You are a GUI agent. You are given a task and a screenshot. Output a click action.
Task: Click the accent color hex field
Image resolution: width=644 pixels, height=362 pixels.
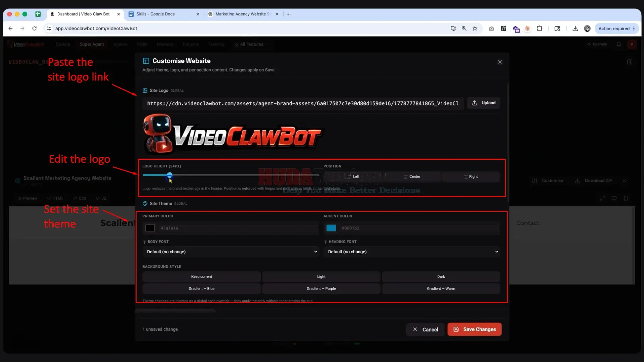(419, 228)
